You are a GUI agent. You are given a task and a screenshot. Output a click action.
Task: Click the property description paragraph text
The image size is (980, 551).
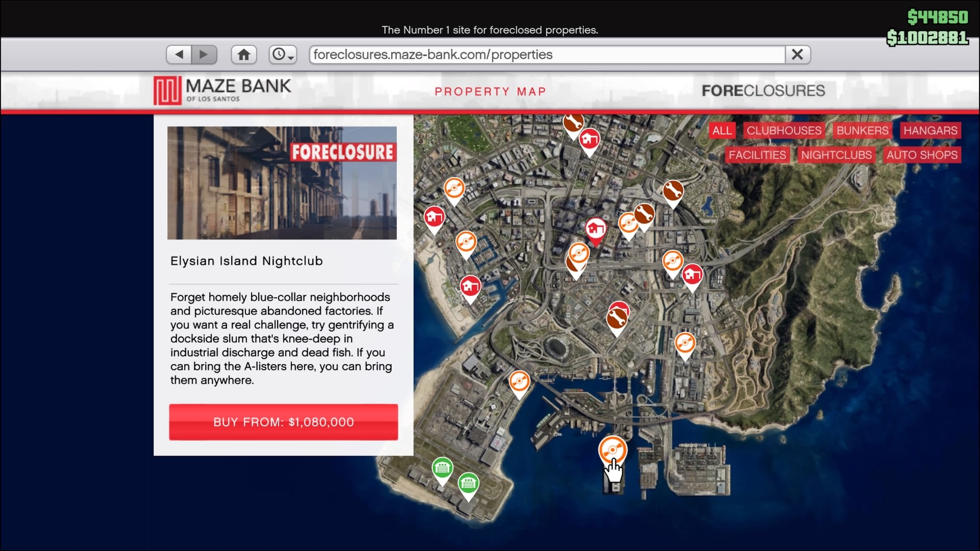[282, 339]
